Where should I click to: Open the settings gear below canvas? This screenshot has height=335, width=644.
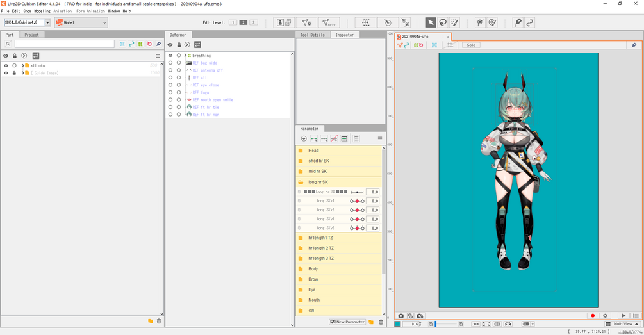pos(604,316)
